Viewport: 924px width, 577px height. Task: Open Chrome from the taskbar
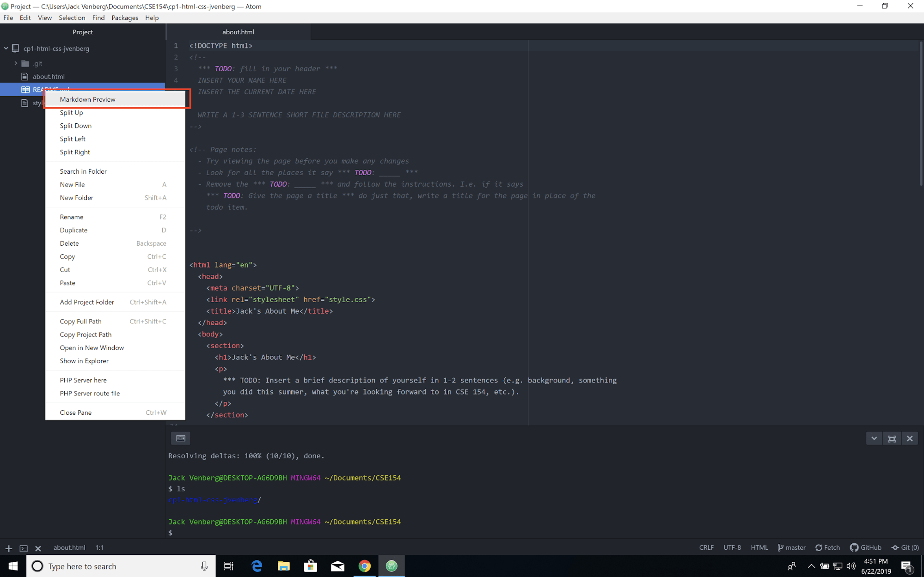pos(364,566)
